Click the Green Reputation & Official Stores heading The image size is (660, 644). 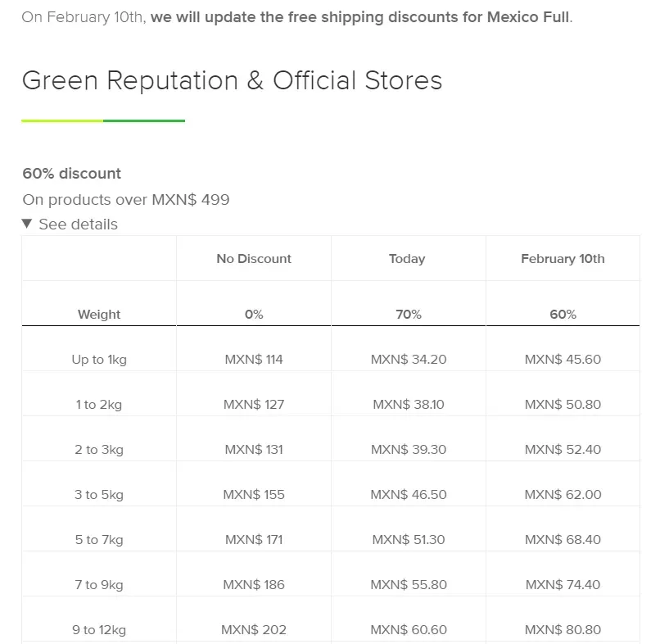232,80
